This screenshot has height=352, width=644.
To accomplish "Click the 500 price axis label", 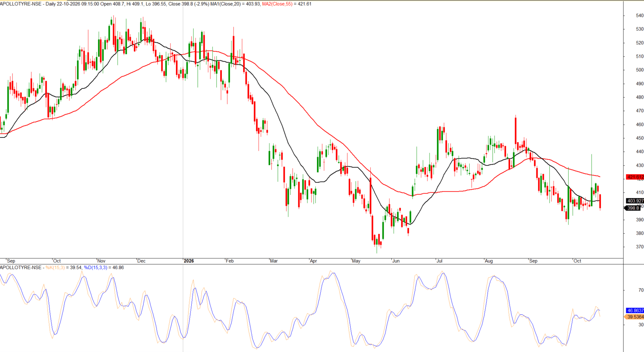I will click(x=640, y=70).
